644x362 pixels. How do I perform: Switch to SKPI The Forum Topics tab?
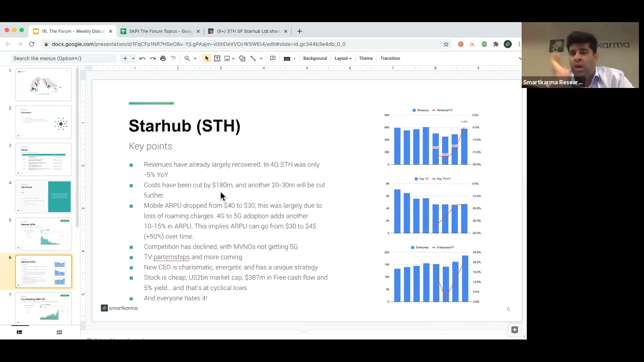[160, 31]
